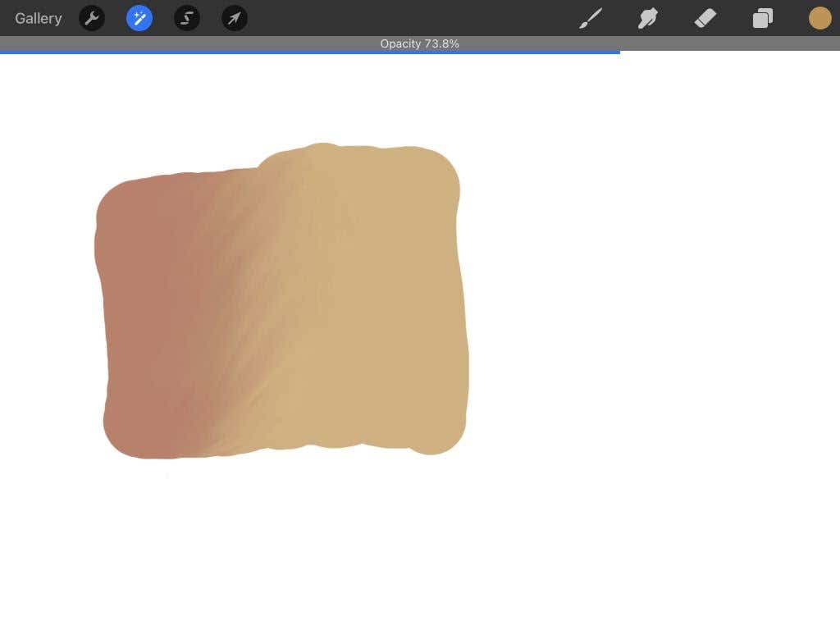This screenshot has height=630, width=840.
Task: Open the Selection tool
Action: point(187,18)
